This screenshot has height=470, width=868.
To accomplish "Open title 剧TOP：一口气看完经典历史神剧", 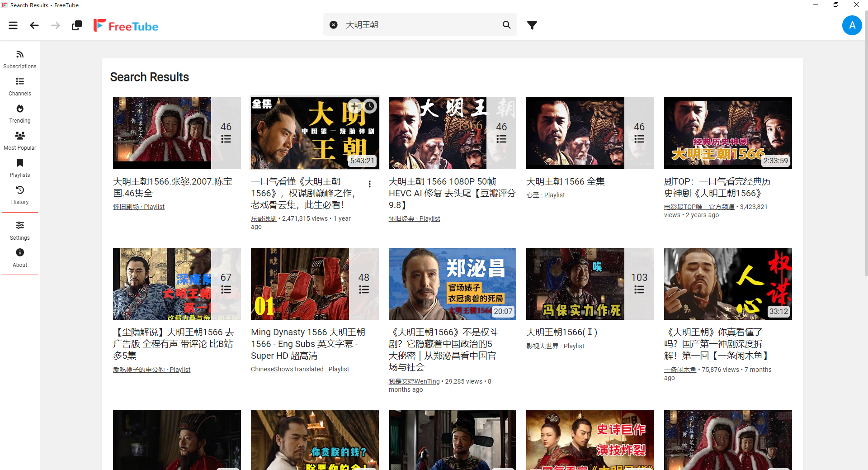I will 717,187.
